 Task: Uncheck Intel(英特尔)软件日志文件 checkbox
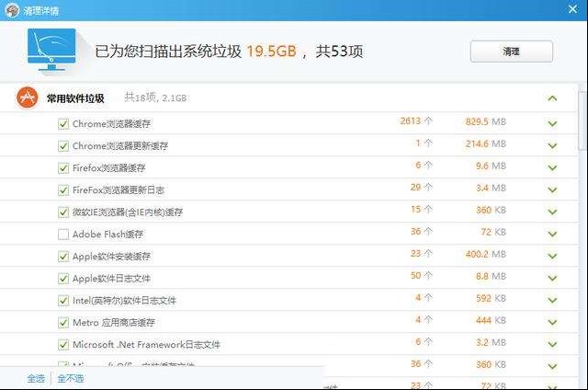pos(63,301)
